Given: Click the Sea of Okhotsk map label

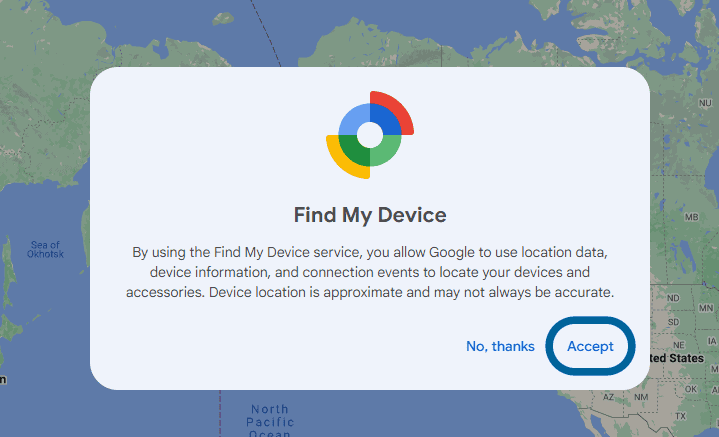Looking at the screenshot, I should tap(45, 249).
